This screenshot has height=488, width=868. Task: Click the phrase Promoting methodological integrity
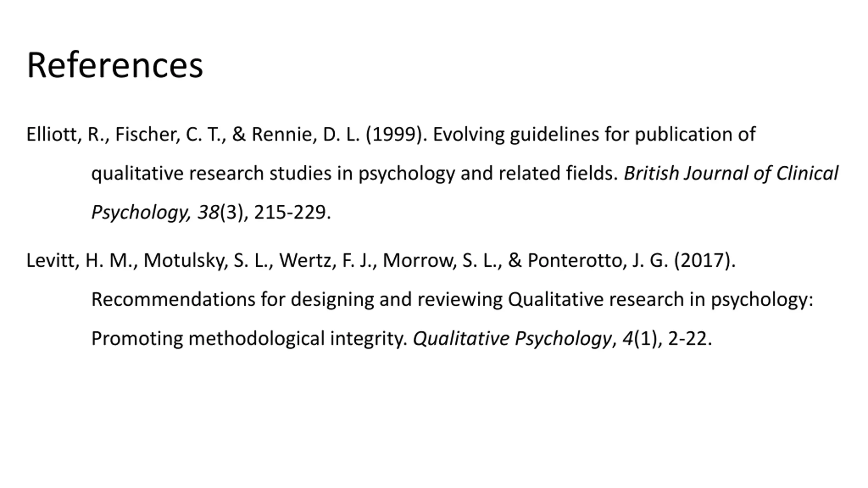click(250, 339)
